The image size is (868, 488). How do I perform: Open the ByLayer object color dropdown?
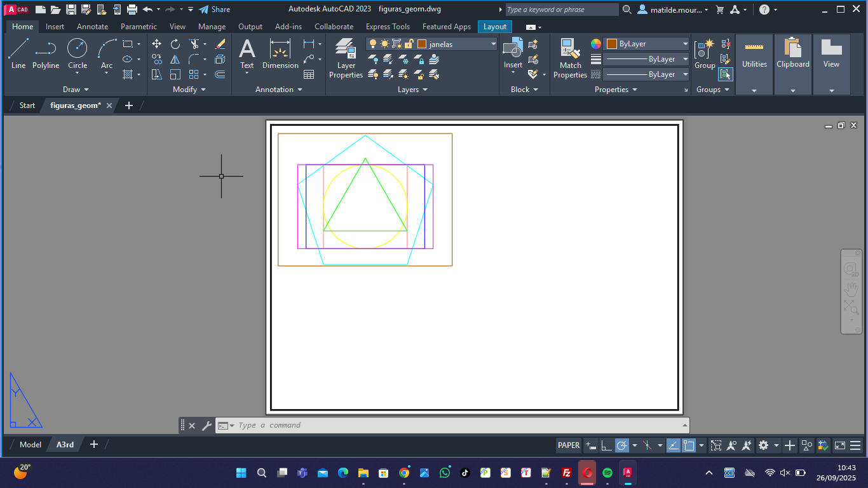(685, 44)
